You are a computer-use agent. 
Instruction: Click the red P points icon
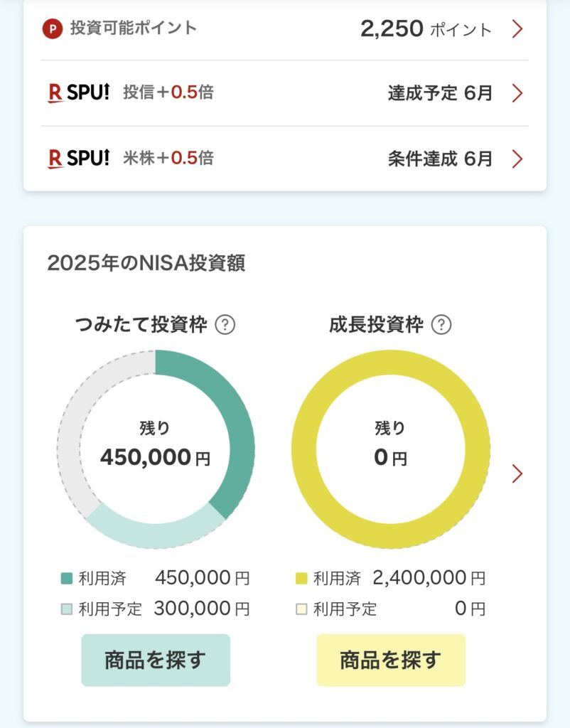pyautogui.click(x=53, y=28)
